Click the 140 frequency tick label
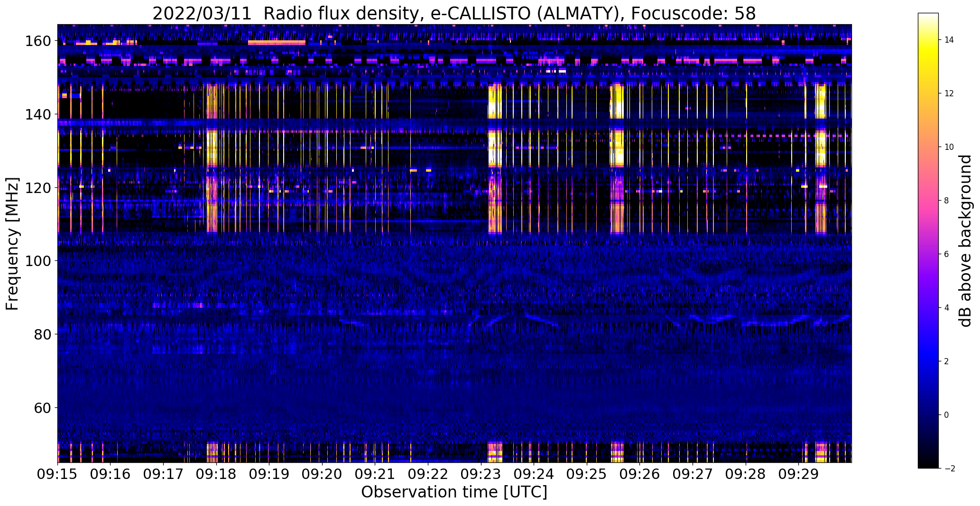Screen dimensions: 980x506 [x=38, y=114]
